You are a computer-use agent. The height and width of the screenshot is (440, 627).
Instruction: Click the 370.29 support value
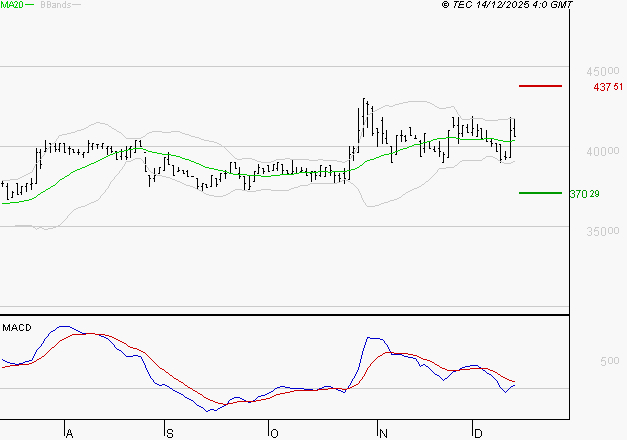point(584,194)
